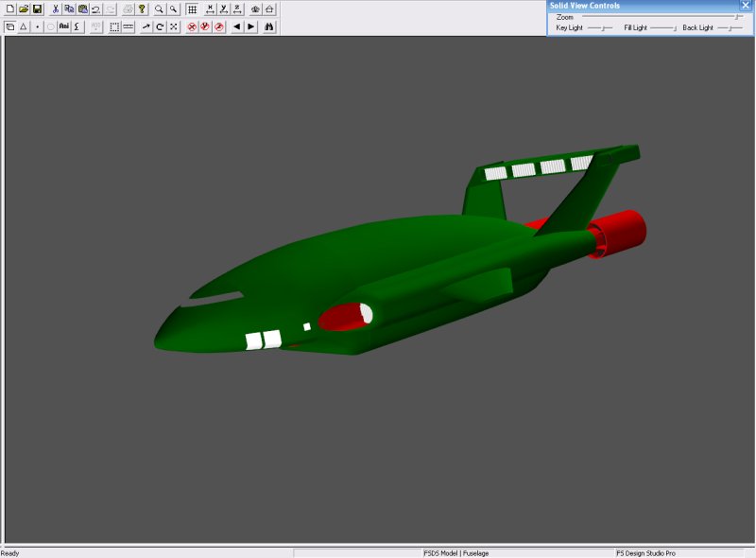
Task: Switch to the Z axis view
Action: tap(237, 9)
